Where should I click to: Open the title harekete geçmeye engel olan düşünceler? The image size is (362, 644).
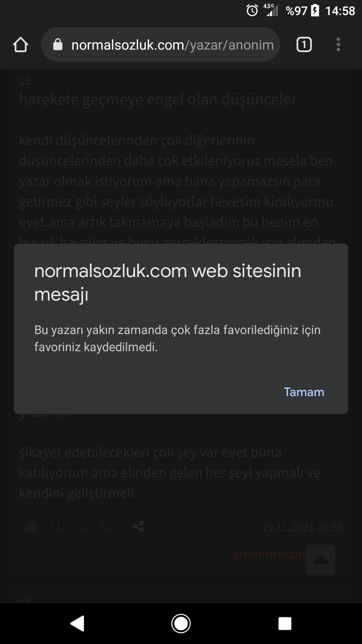[x=158, y=100]
